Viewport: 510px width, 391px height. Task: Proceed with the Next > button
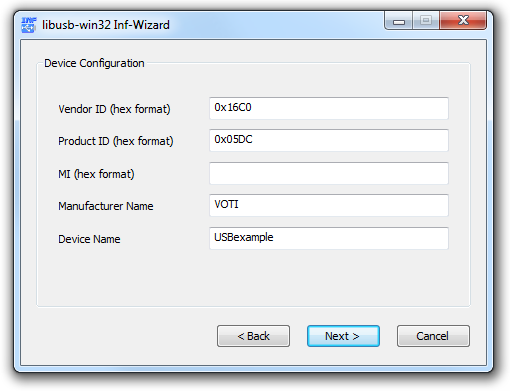(x=343, y=336)
